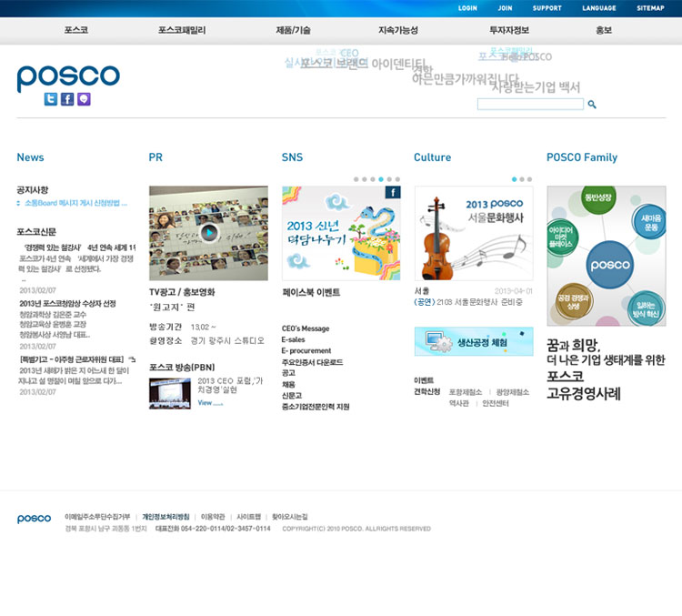Open the 지속가능성 main menu

(x=398, y=30)
